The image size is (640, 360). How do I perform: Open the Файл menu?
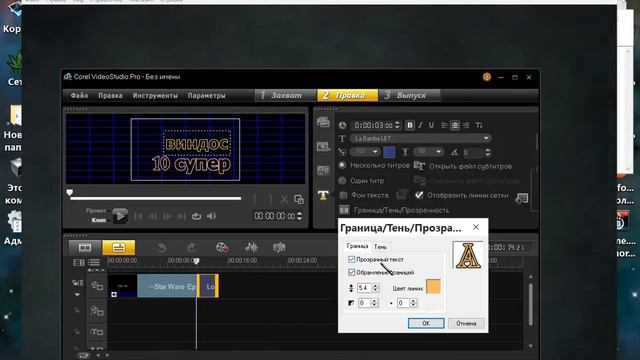pyautogui.click(x=80, y=96)
